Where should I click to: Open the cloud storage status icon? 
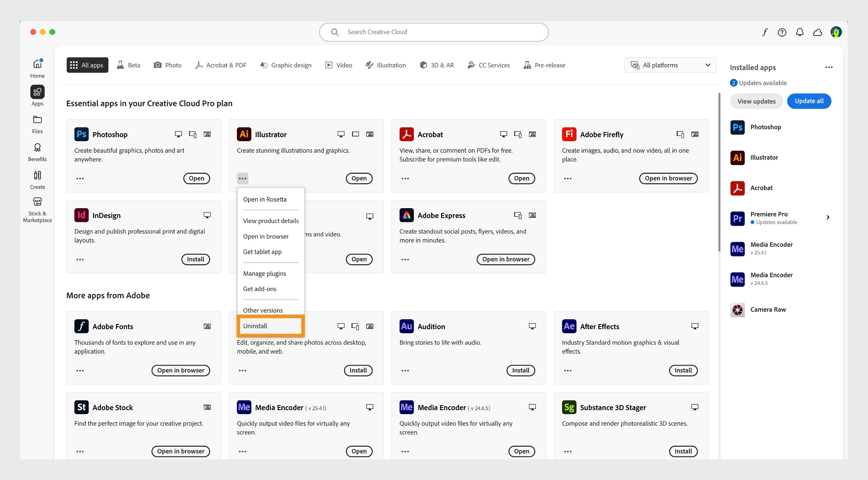tap(817, 32)
